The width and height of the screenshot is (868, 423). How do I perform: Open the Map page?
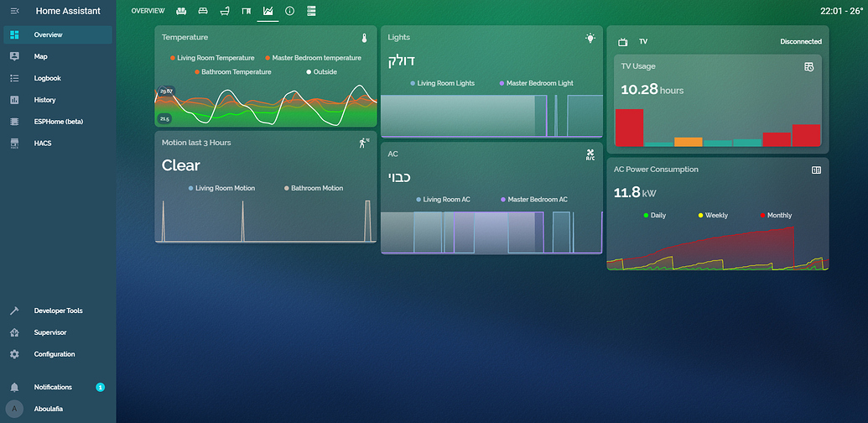click(40, 56)
